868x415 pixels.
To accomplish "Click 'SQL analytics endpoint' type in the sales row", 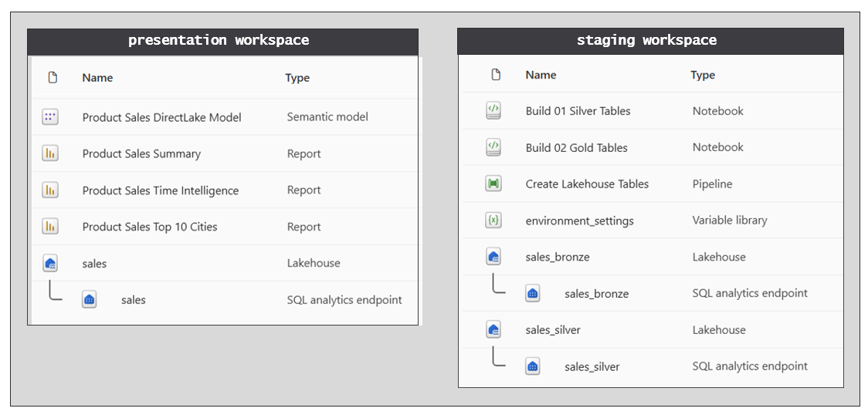I will pyautogui.click(x=344, y=299).
